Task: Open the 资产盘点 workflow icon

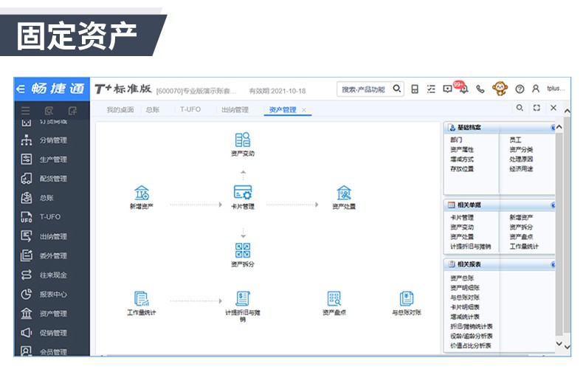Action: coord(334,299)
